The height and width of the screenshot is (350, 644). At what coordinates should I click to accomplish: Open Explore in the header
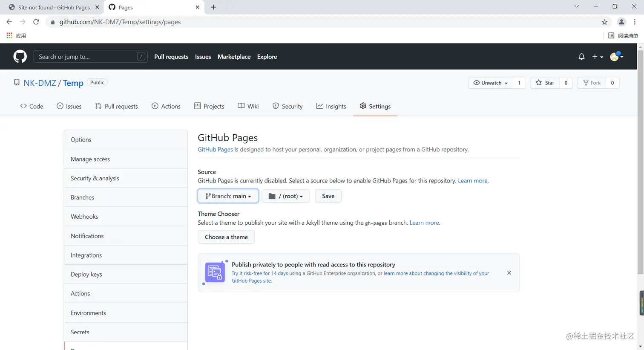coord(267,57)
